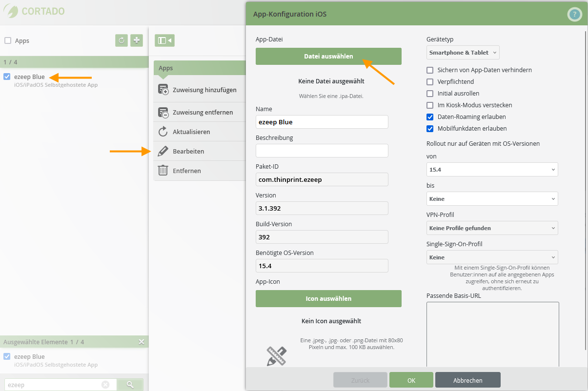Click the Zuweisung hinzufügen icon
The height and width of the screenshot is (391, 588).
coord(163,90)
